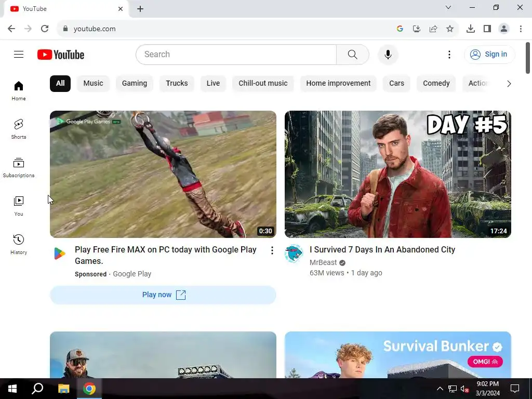Click the Google Play sponsor link

pos(132,274)
